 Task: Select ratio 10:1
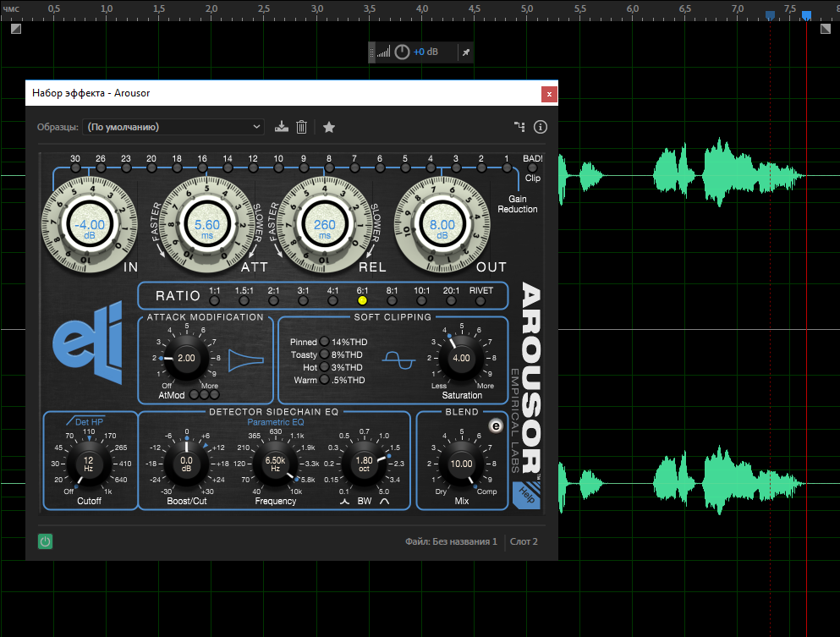point(421,301)
